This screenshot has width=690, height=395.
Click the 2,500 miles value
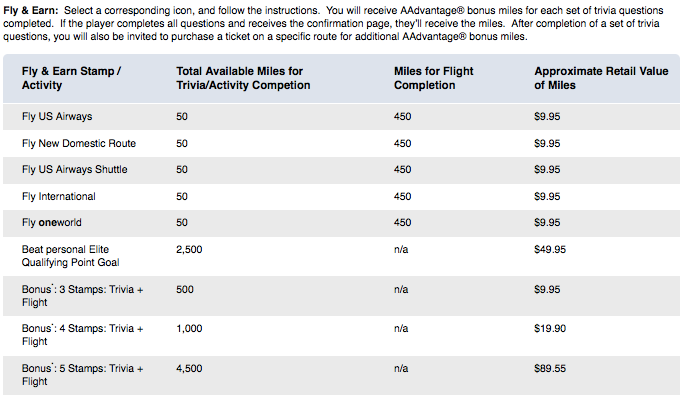(x=189, y=249)
